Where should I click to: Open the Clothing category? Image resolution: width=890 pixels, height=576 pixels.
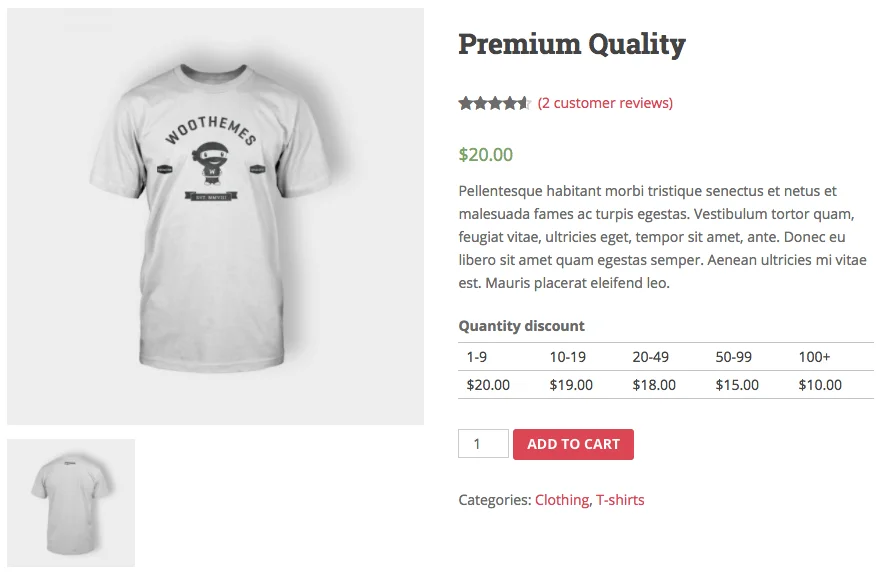(x=561, y=499)
